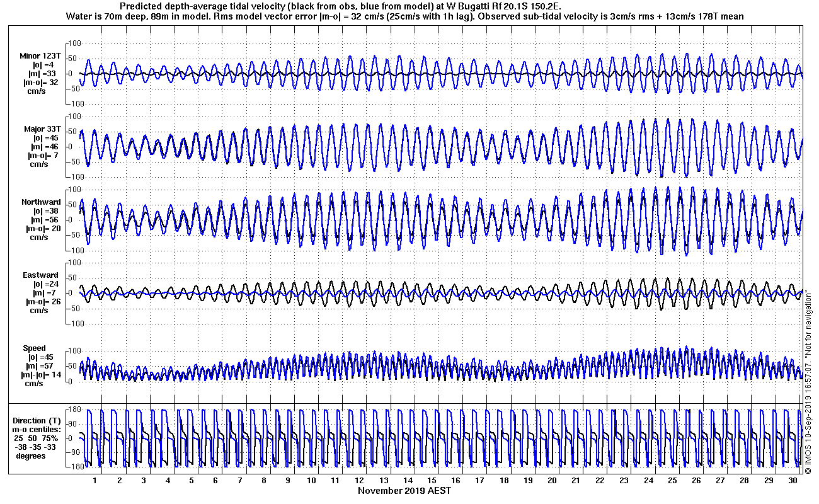Select the 'Eastward' panel label
The image size is (819, 504).
coord(41,275)
